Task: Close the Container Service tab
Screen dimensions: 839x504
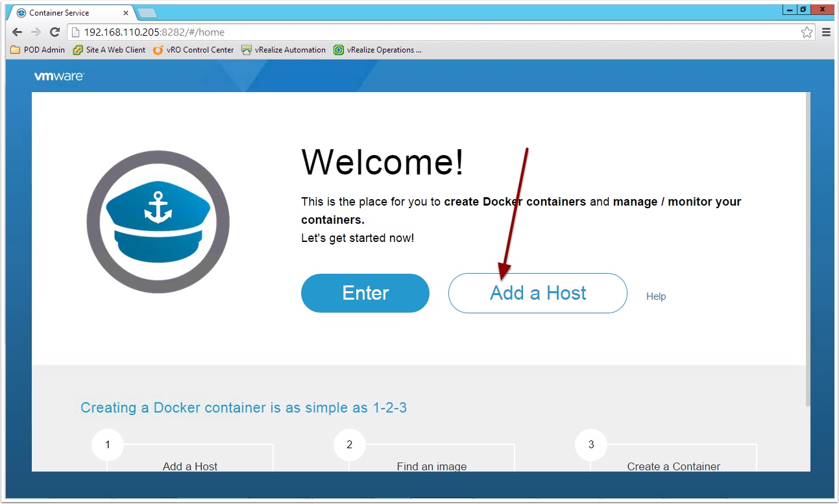Action: [126, 13]
